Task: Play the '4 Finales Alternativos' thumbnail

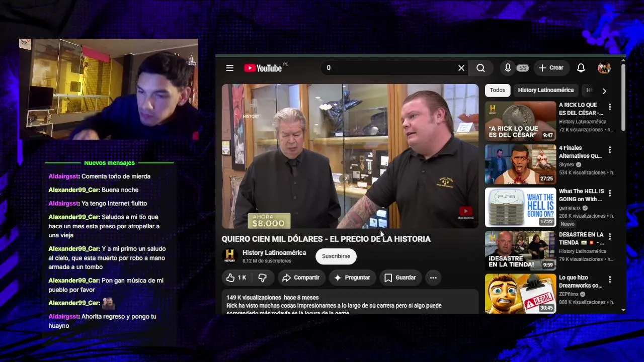Action: coord(520,164)
